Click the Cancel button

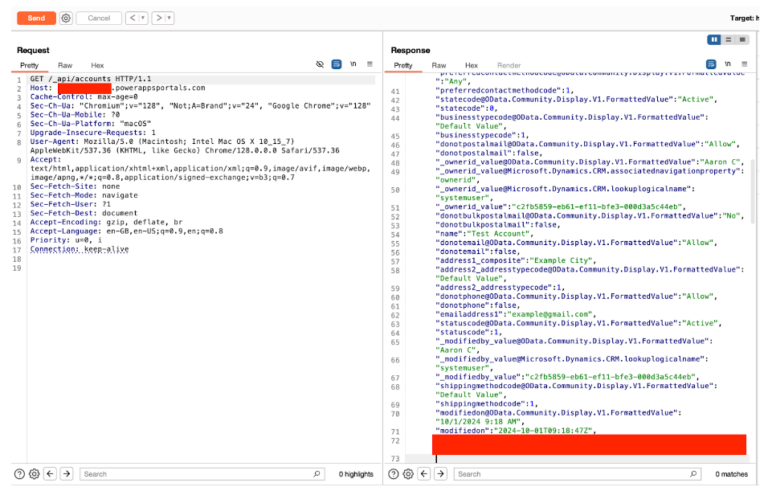point(99,18)
